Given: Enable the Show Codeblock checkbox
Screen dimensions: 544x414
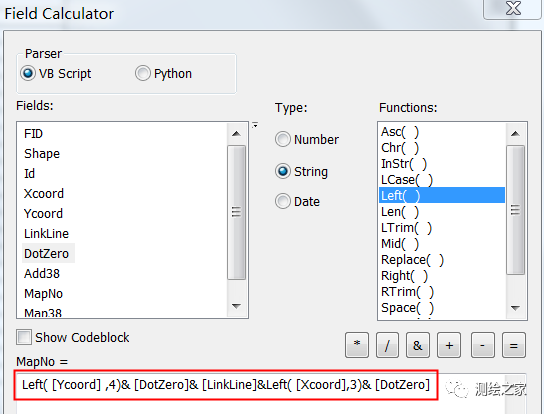Looking at the screenshot, I should click(x=24, y=337).
